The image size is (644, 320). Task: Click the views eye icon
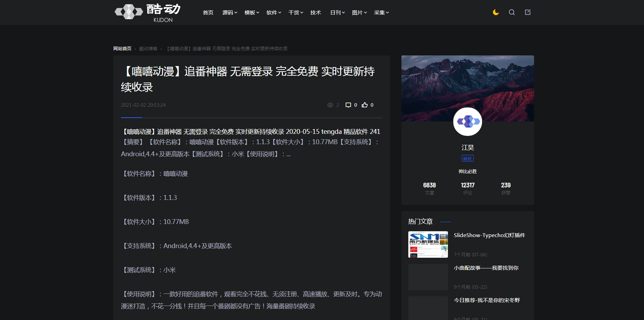[330, 105]
